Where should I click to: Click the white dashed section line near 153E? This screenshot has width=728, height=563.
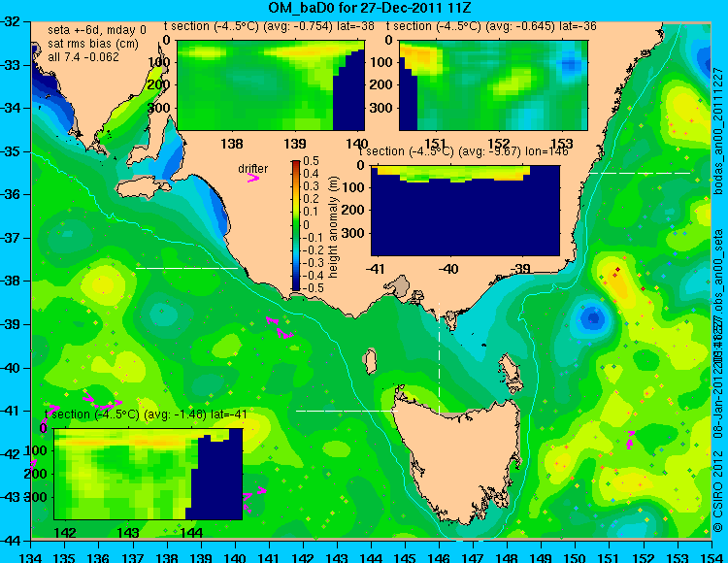tap(640, 173)
